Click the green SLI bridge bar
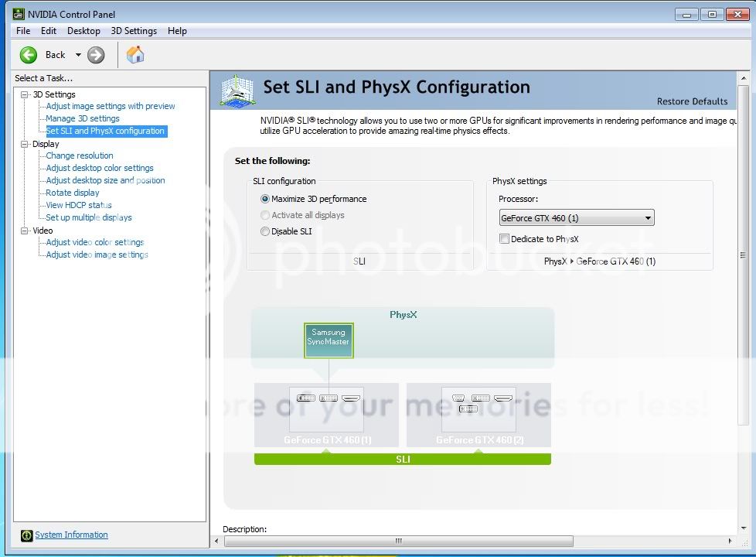The height and width of the screenshot is (557, 756). 403,459
